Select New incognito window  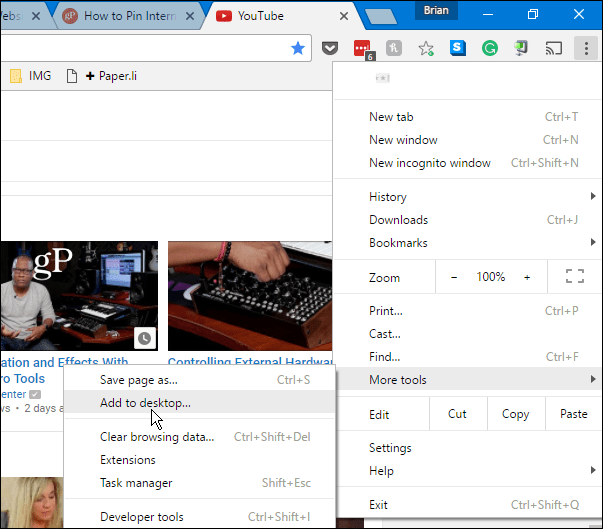467,163
